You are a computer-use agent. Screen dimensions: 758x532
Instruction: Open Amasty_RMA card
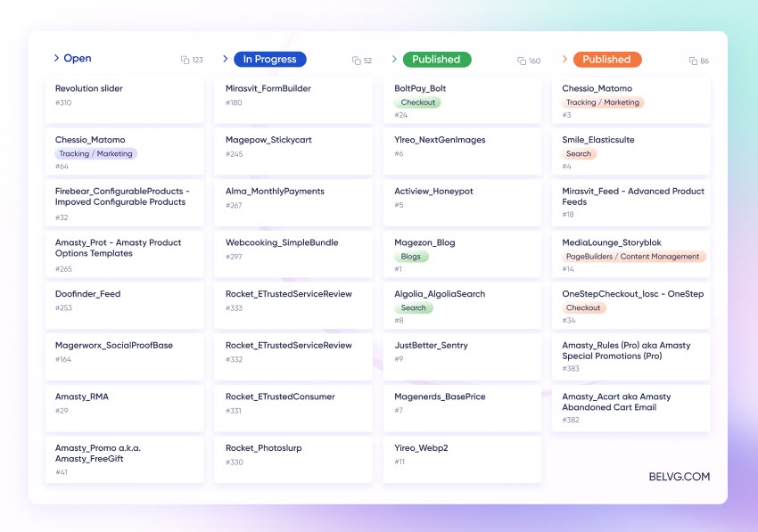(124, 408)
